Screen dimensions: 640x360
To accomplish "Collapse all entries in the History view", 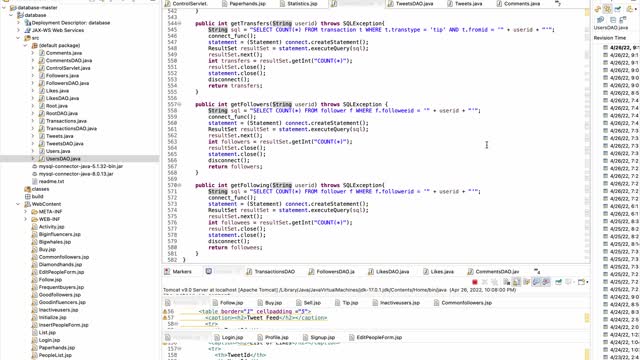I will [613, 20].
